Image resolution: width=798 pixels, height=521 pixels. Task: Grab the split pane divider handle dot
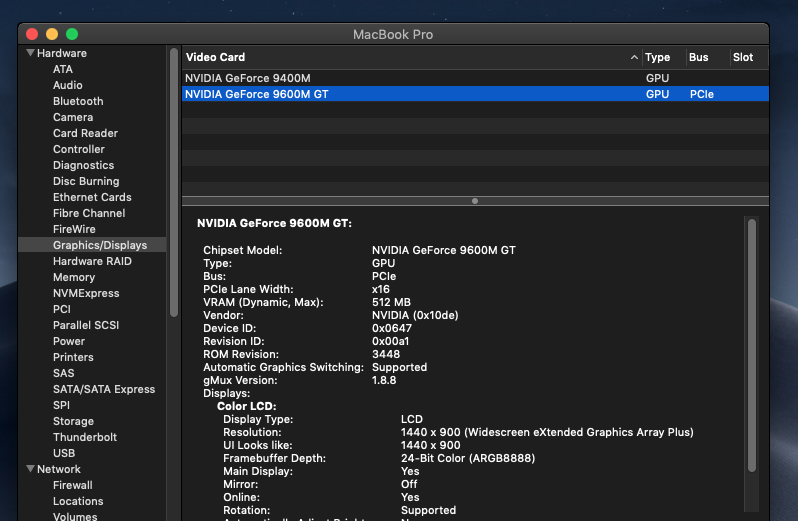(x=475, y=201)
